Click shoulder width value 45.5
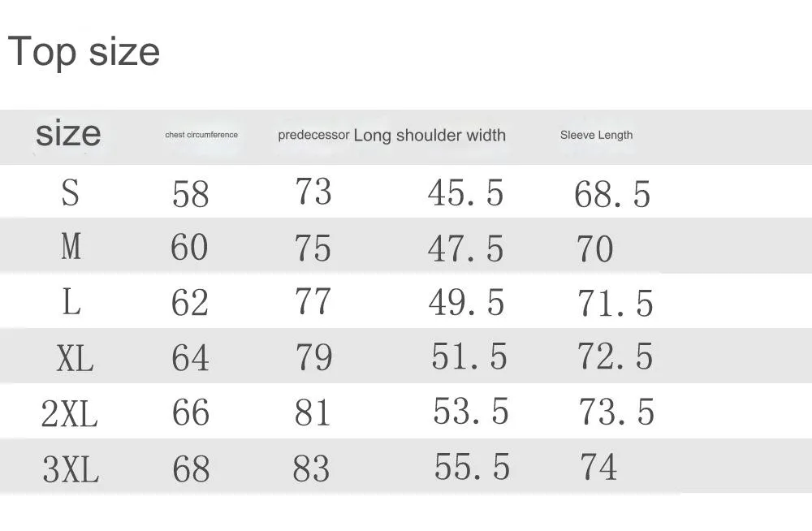 (x=465, y=193)
